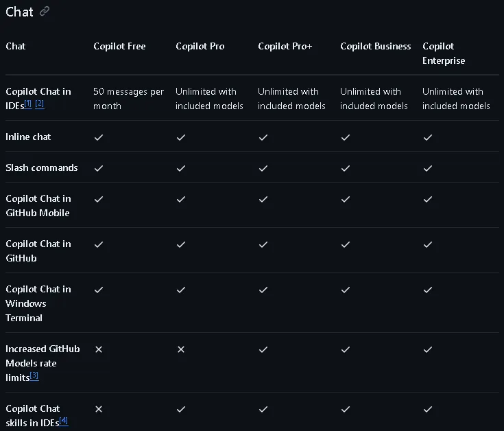Click 'Unlimited with included models' under Copilot Pro+
The height and width of the screenshot is (431, 504).
(291, 99)
